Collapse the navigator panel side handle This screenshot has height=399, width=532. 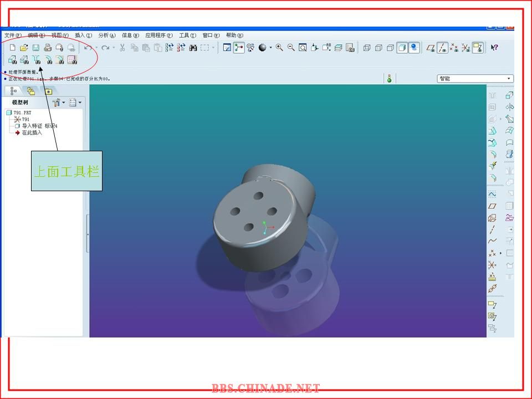pyautogui.click(x=88, y=234)
